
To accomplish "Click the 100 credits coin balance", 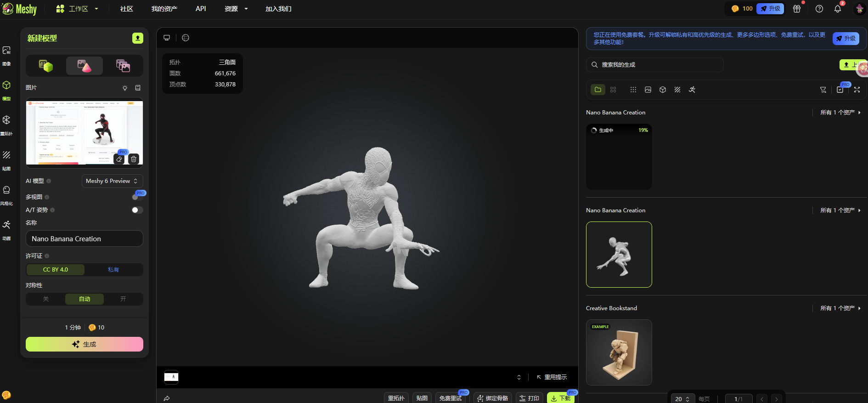I will pos(742,9).
